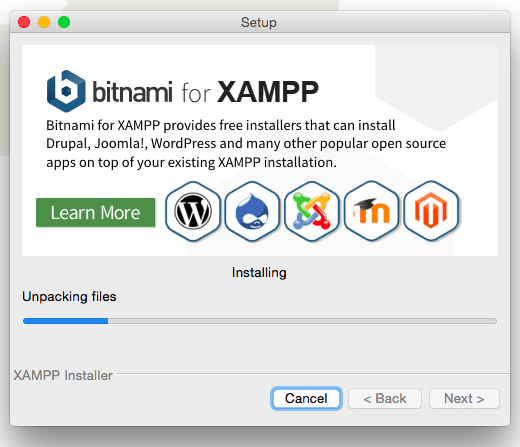Click the Drupal water-drop icon
The width and height of the screenshot is (520, 447).
(252, 211)
